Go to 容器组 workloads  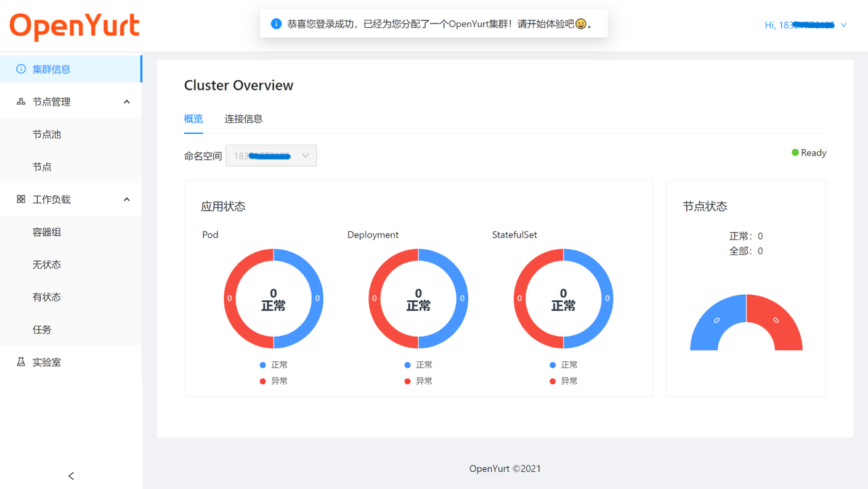coord(71,232)
